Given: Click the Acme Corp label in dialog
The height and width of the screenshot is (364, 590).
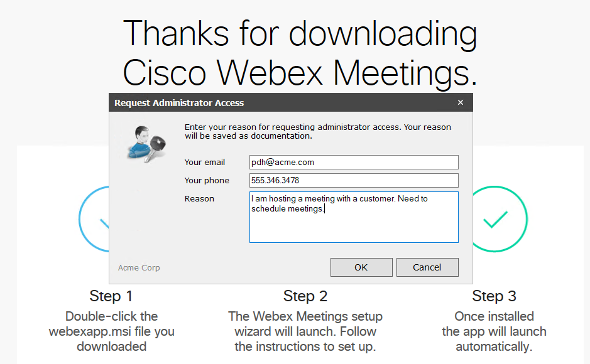Looking at the screenshot, I should (x=139, y=268).
